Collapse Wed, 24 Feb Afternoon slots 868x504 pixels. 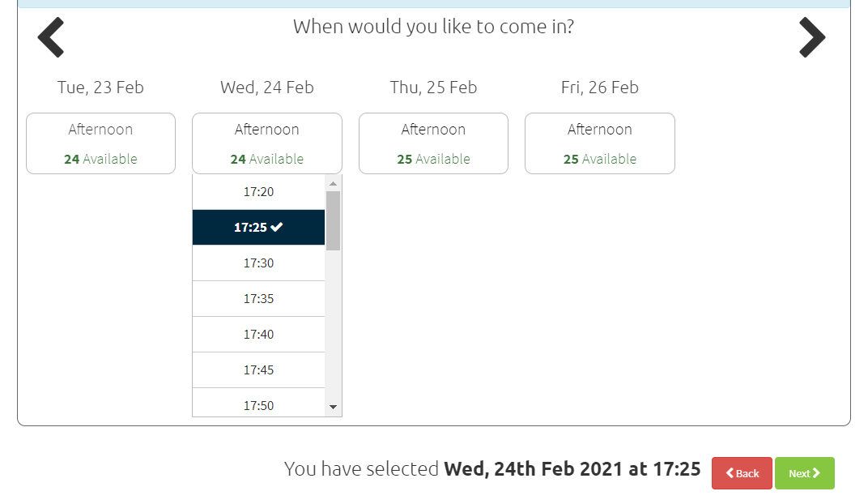267,143
